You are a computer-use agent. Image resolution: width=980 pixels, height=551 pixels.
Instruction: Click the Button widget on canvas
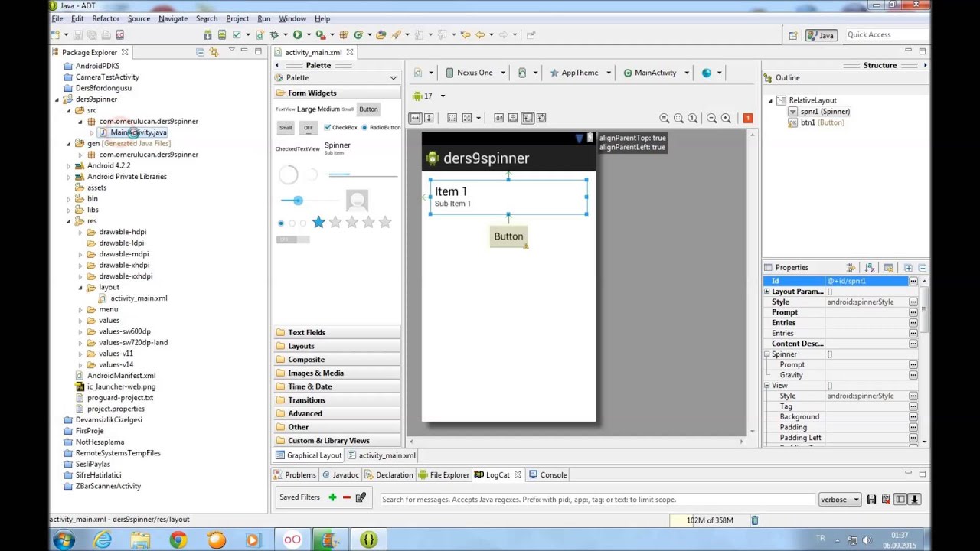(x=508, y=236)
